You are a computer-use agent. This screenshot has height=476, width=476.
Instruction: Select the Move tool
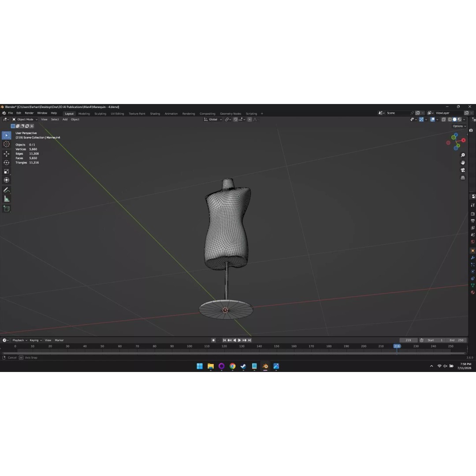(x=6, y=154)
